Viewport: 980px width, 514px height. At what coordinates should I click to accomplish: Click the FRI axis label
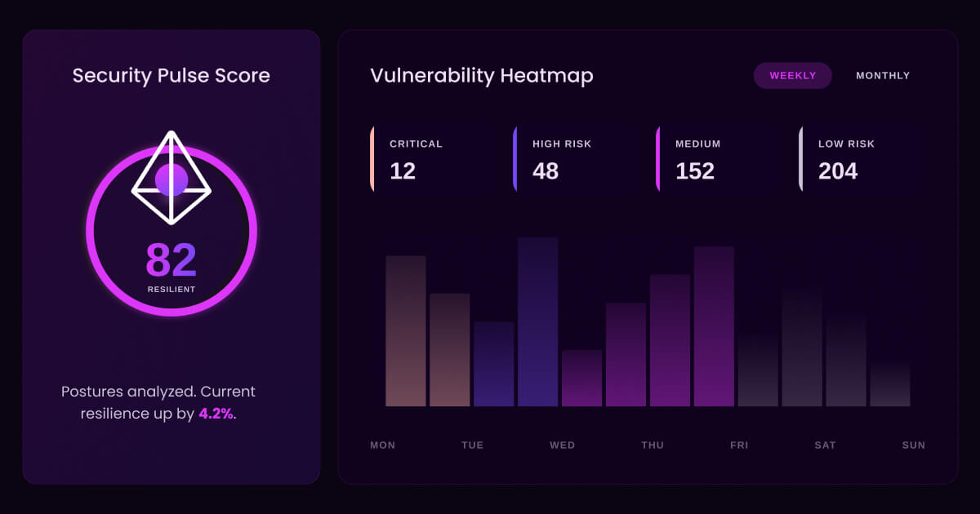click(739, 445)
